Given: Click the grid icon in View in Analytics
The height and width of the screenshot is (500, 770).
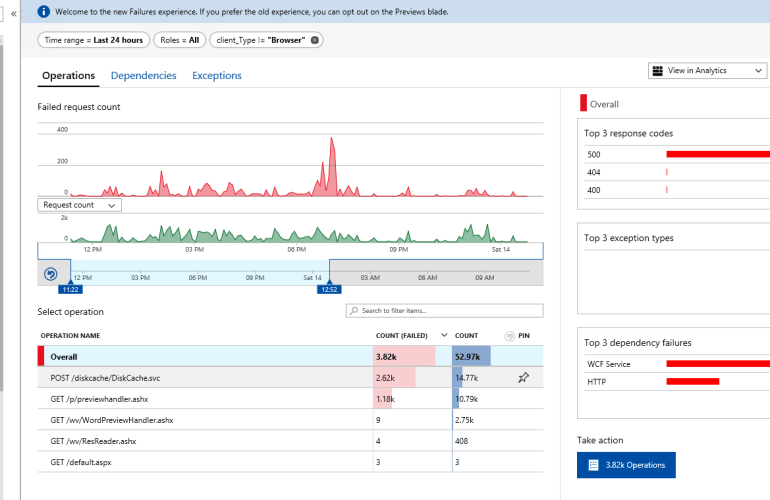Looking at the screenshot, I should [x=657, y=71].
